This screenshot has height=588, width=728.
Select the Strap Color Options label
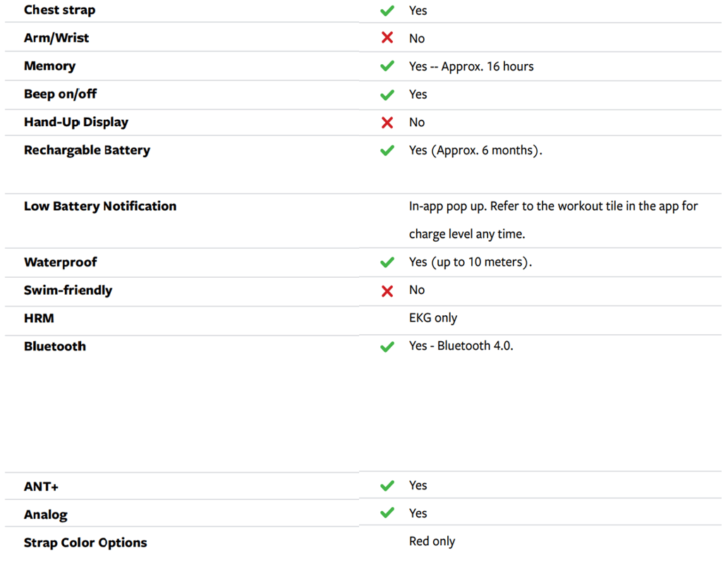(x=85, y=543)
